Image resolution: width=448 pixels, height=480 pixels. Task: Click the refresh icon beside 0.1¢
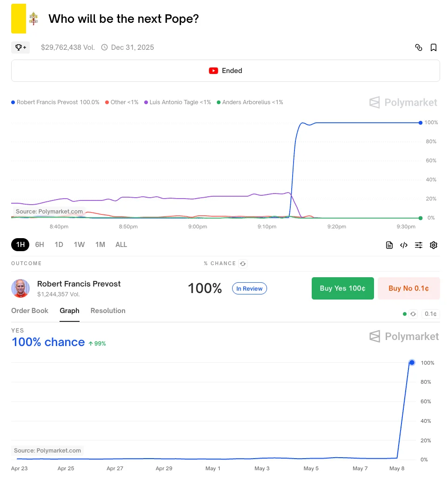[413, 314]
